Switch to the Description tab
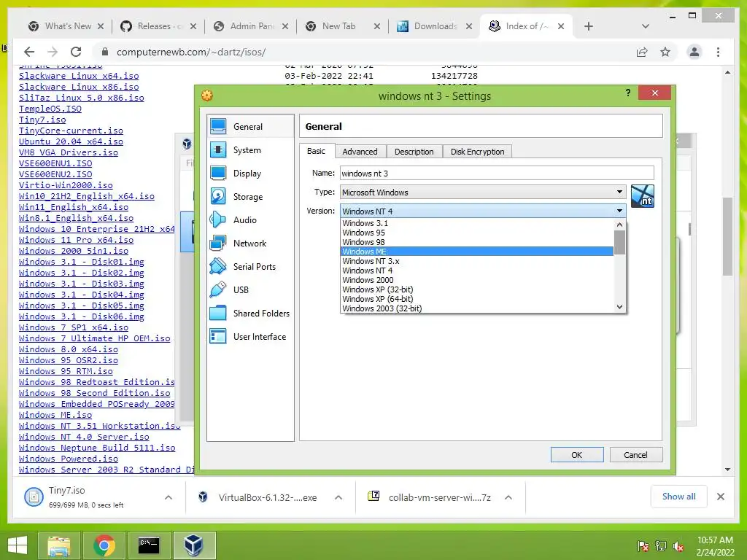The width and height of the screenshot is (747, 560). click(414, 152)
